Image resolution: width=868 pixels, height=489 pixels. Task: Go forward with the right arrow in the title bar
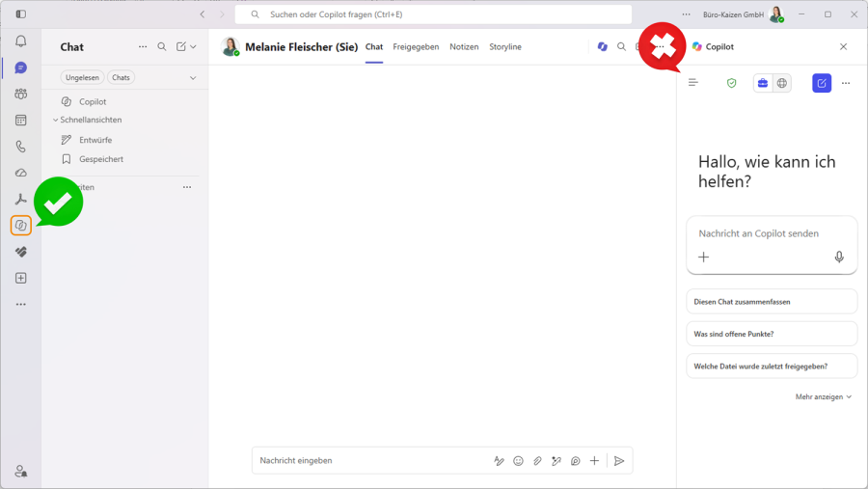[x=222, y=14]
